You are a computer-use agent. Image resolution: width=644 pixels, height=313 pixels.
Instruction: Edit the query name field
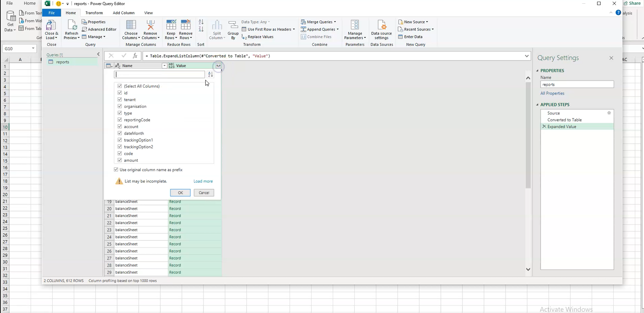pyautogui.click(x=577, y=84)
